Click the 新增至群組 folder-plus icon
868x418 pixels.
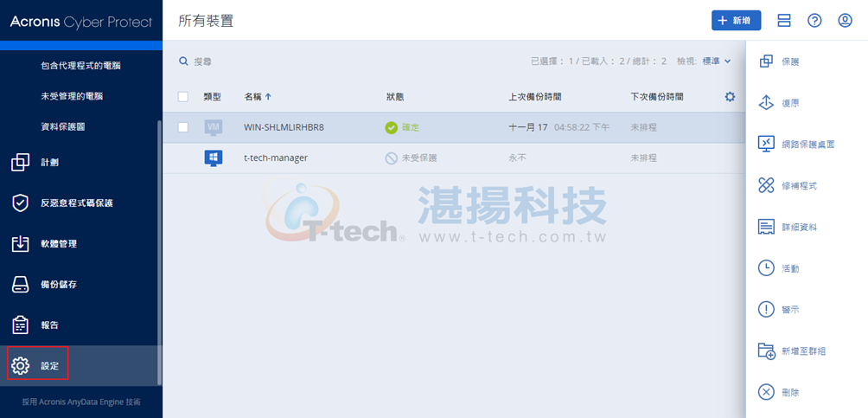coord(766,350)
